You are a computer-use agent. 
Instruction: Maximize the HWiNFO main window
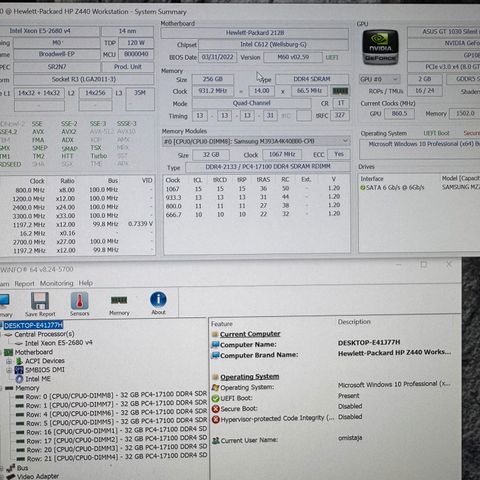tap(424, 265)
